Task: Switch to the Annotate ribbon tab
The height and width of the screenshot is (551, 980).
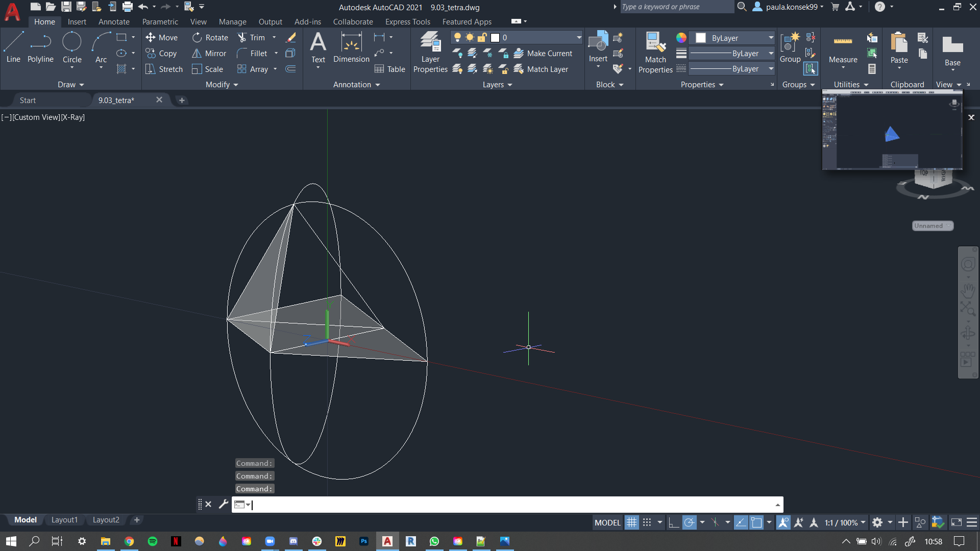Action: tap(114, 22)
